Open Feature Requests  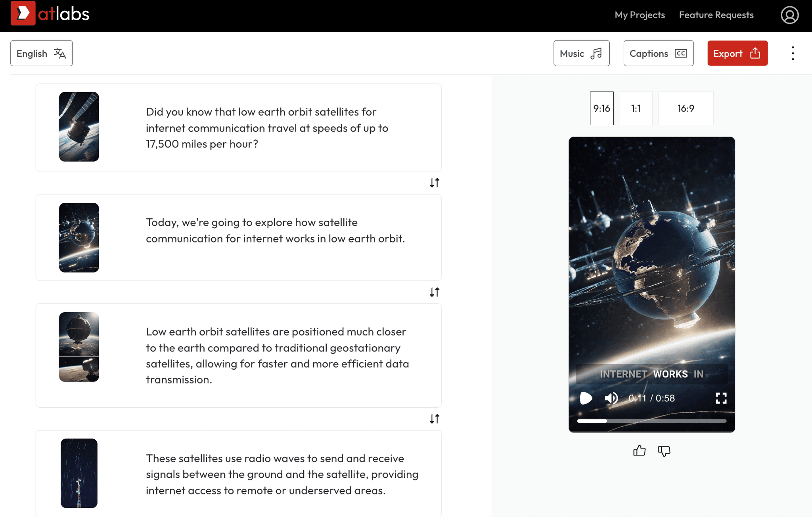click(716, 15)
